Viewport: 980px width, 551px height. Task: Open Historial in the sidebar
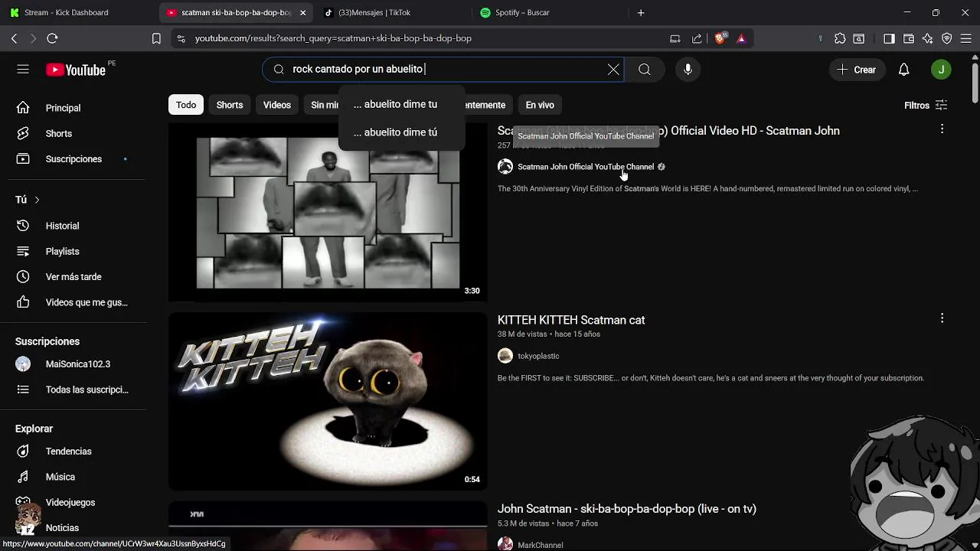pyautogui.click(x=73, y=226)
